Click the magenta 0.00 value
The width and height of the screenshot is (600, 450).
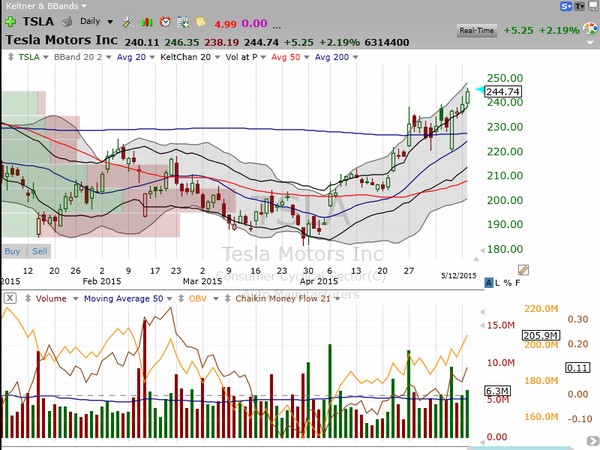(x=254, y=23)
